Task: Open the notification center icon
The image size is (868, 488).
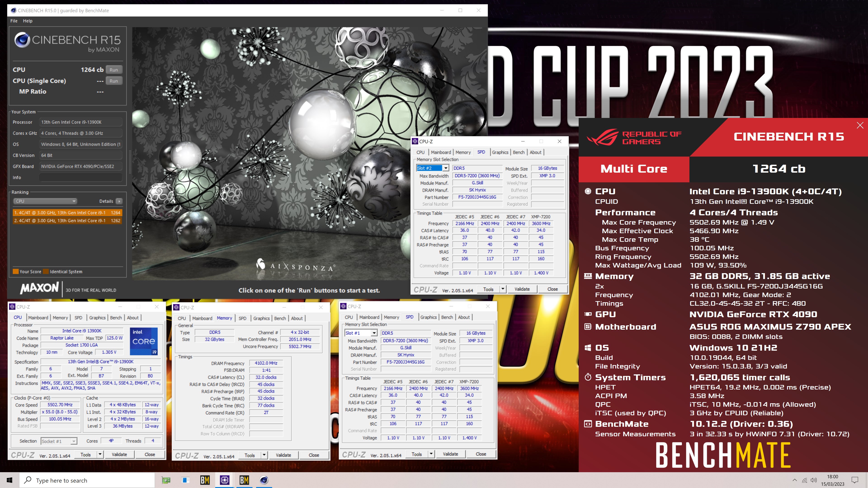Action: (x=854, y=480)
